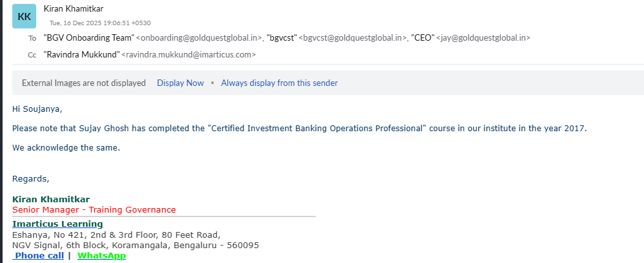This screenshot has width=644, height=263.
Task: Click the Hi Soujanya greeting line
Action: click(x=37, y=109)
